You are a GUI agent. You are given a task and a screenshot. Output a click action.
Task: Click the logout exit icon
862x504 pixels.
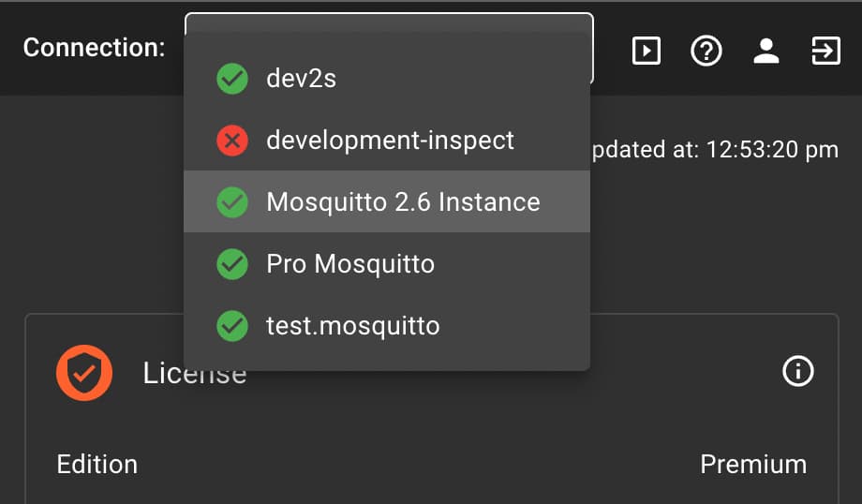click(x=825, y=51)
